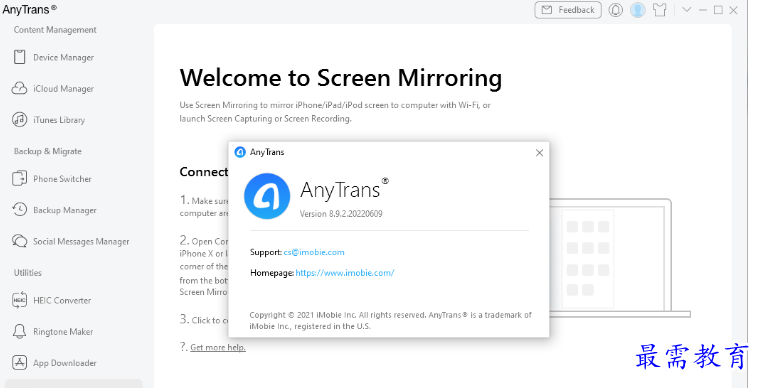Select HEIC Converter menu label

click(x=62, y=300)
